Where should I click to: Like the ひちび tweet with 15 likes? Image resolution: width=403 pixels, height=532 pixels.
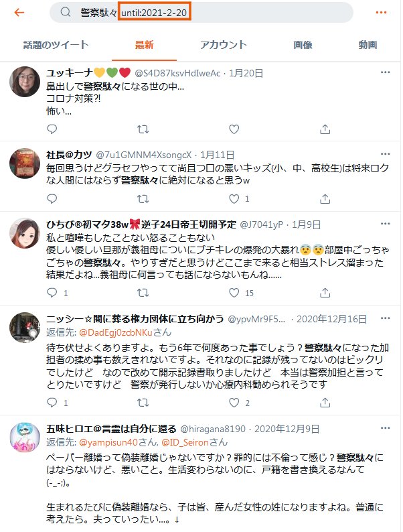[x=234, y=293]
